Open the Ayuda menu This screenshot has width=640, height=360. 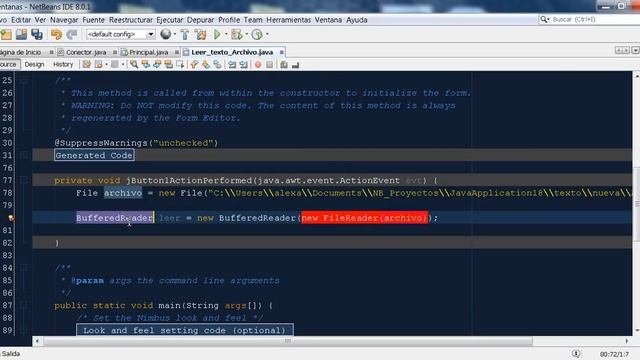point(357,20)
